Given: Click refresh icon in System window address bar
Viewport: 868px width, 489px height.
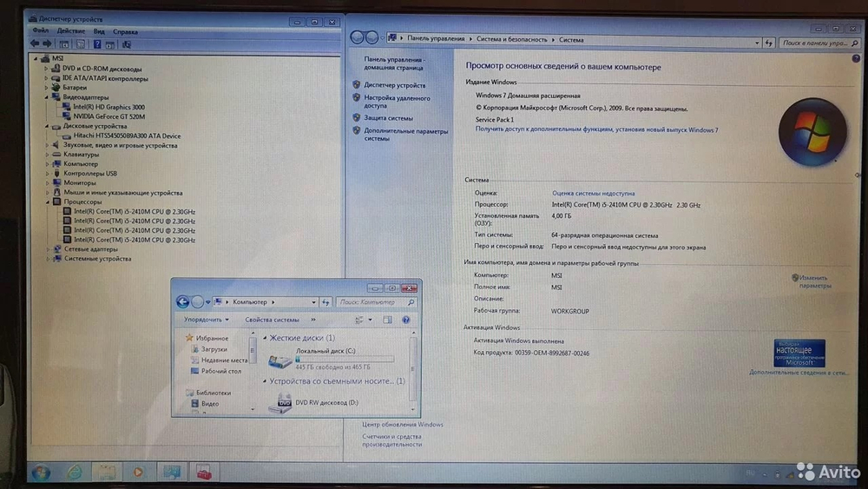Looking at the screenshot, I should click(x=769, y=43).
